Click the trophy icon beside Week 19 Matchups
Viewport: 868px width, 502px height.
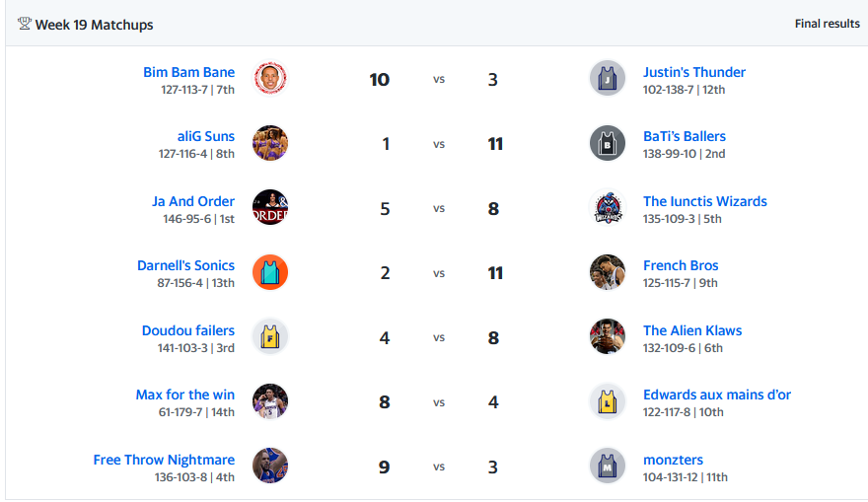pos(24,24)
